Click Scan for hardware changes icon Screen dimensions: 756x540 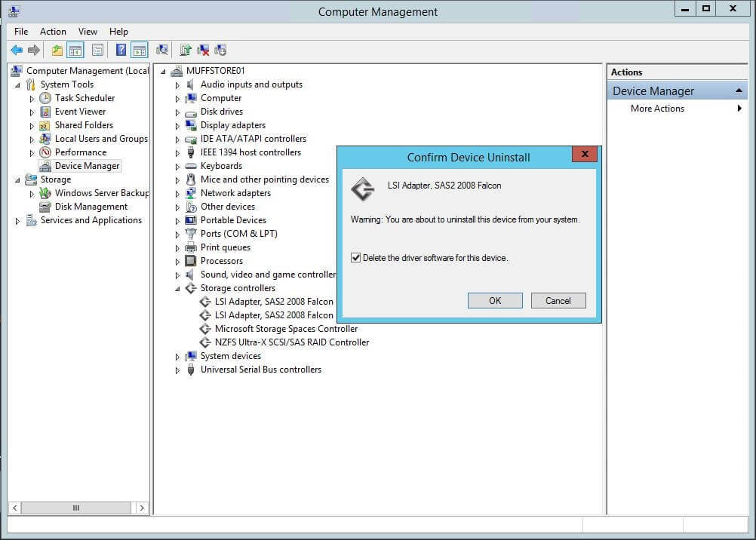(x=162, y=51)
